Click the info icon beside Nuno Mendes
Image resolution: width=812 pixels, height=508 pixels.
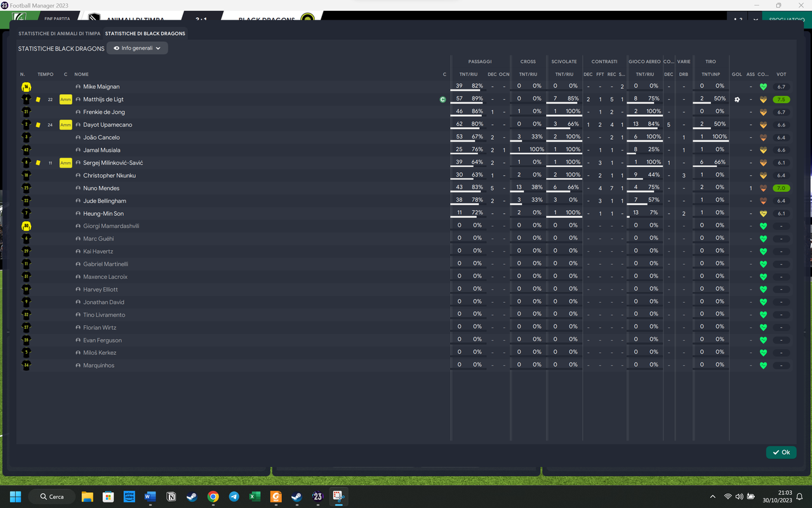click(x=78, y=188)
